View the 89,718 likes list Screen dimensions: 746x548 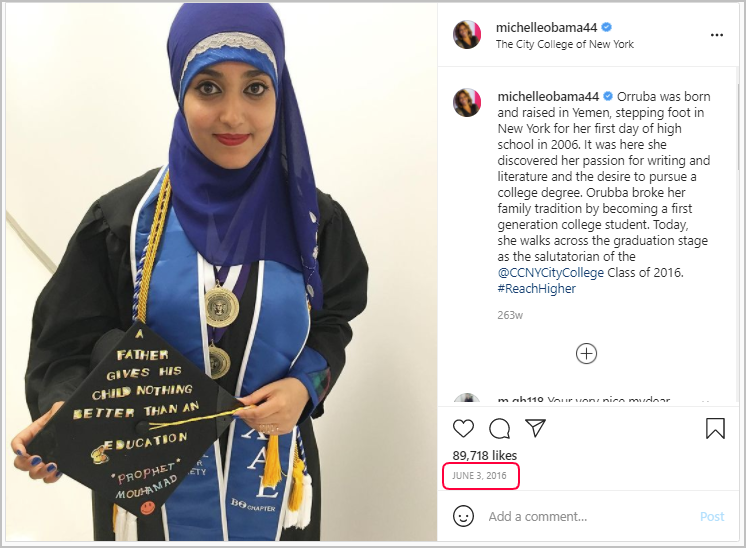484,456
